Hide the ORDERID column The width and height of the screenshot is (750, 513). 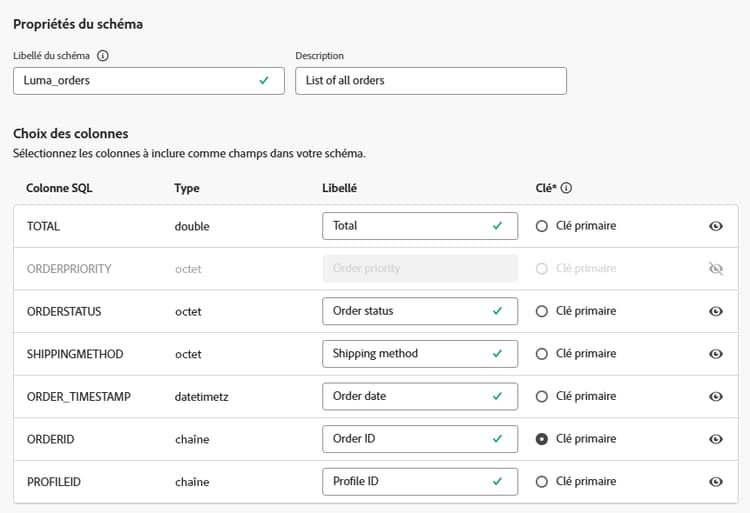[715, 439]
